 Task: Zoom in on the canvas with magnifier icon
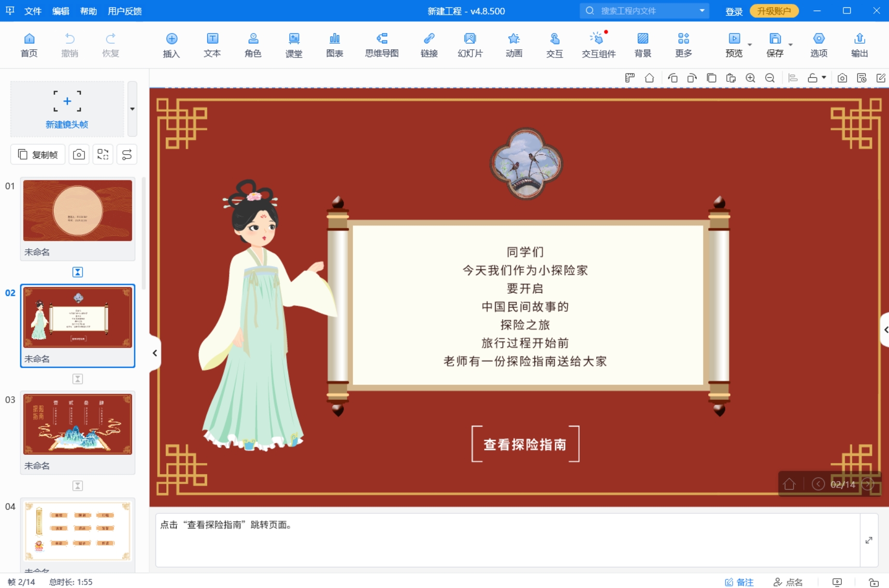[750, 78]
